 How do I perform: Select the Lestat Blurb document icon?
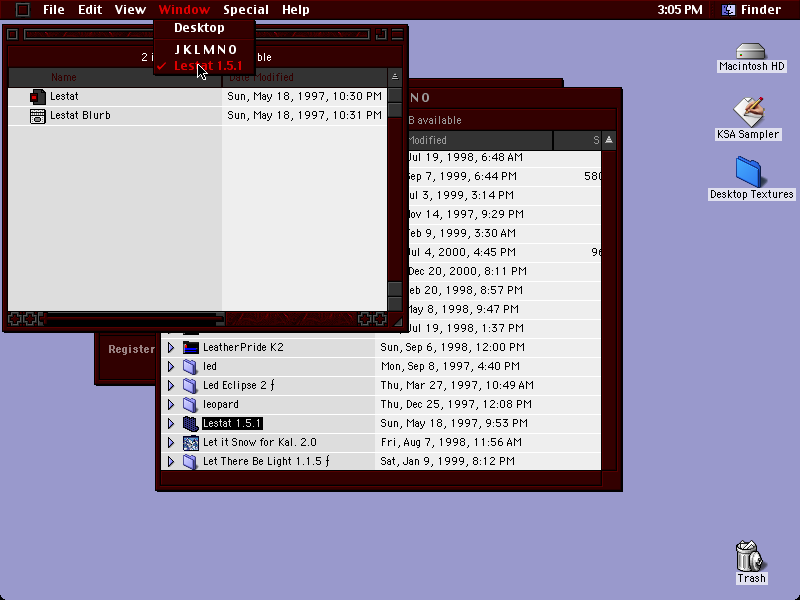[38, 116]
